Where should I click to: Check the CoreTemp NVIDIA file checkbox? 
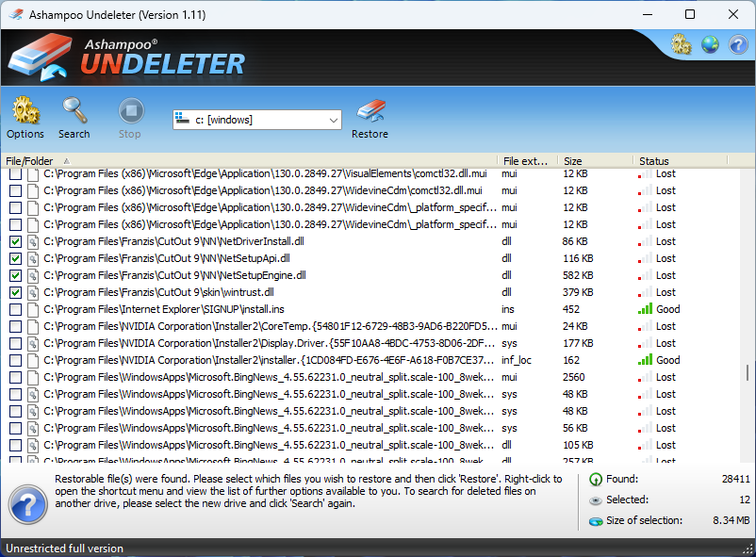pos(15,326)
